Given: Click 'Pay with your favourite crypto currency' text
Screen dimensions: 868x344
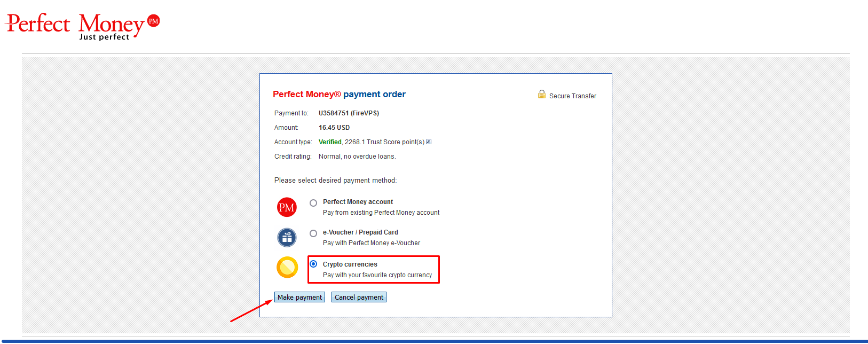Looking at the screenshot, I should pyautogui.click(x=377, y=275).
